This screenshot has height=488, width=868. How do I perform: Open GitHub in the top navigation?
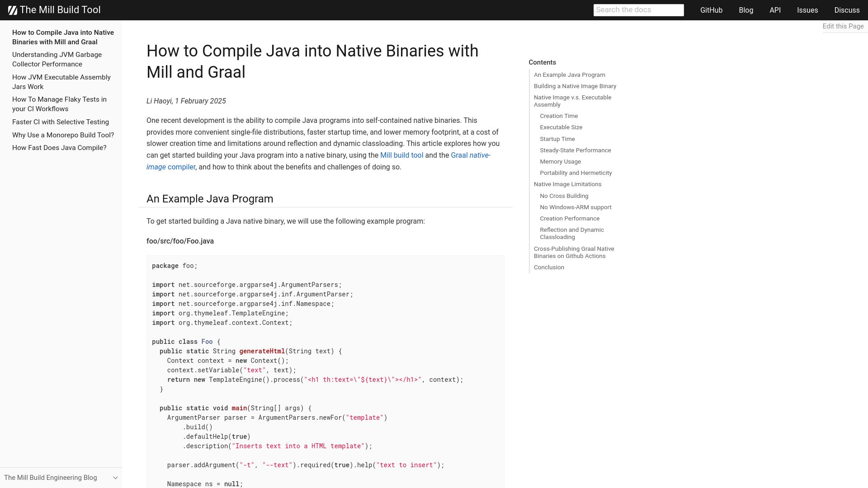coord(711,10)
